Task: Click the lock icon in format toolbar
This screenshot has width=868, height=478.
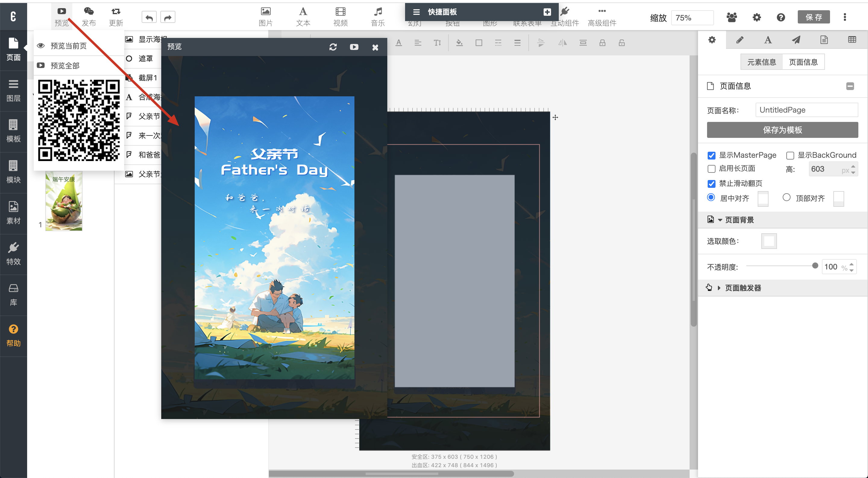Action: click(602, 43)
